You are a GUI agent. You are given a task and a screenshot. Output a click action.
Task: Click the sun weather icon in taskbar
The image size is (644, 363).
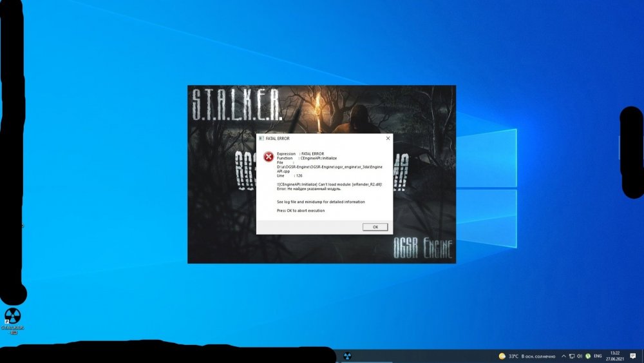click(502, 356)
